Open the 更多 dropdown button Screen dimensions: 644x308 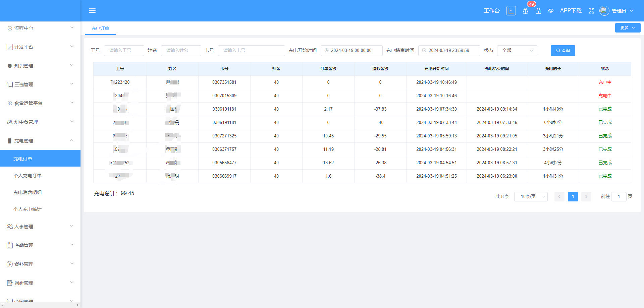tap(628, 28)
